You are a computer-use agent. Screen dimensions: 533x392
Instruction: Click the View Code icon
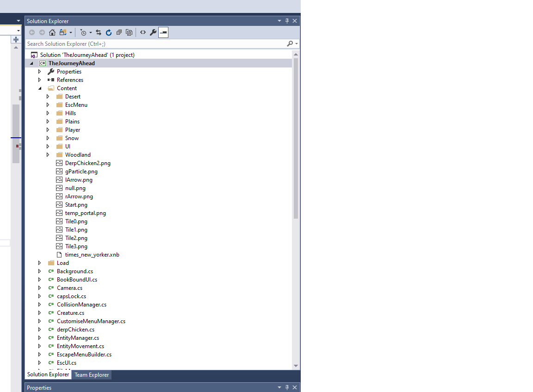(143, 32)
